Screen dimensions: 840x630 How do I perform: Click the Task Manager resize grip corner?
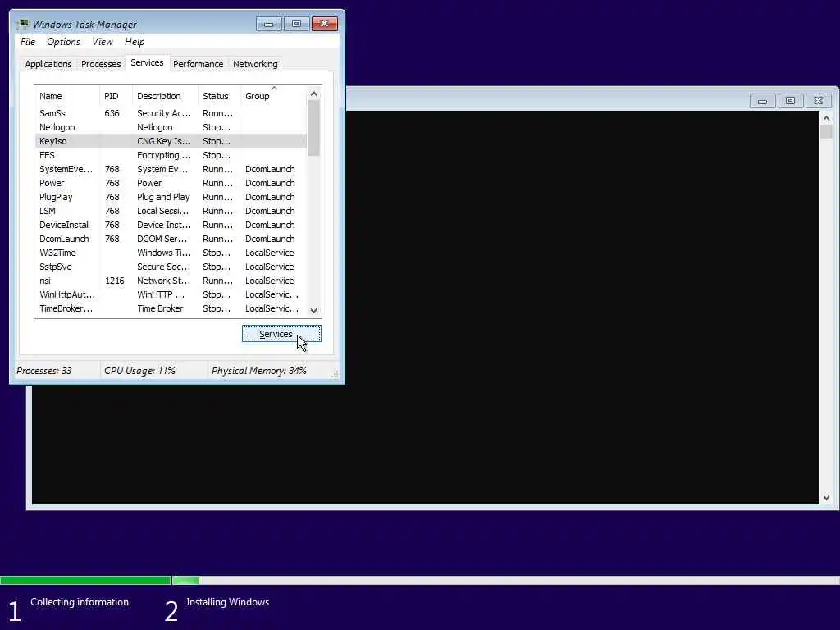(x=335, y=375)
